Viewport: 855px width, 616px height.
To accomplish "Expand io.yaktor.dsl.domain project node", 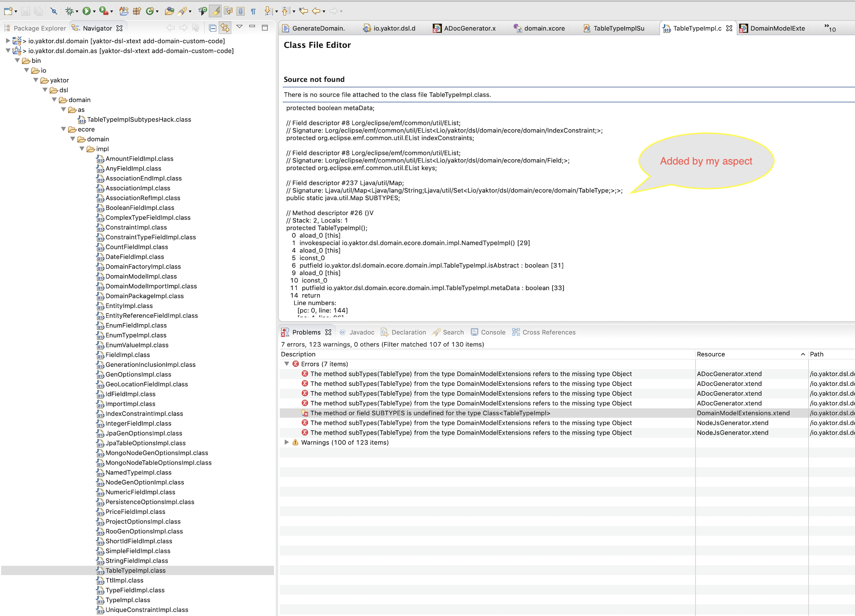I will 8,41.
